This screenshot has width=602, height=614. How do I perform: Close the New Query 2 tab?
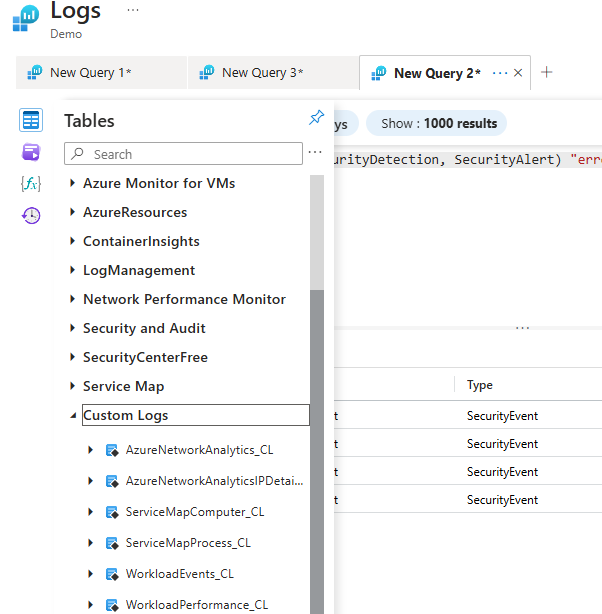[518, 73]
